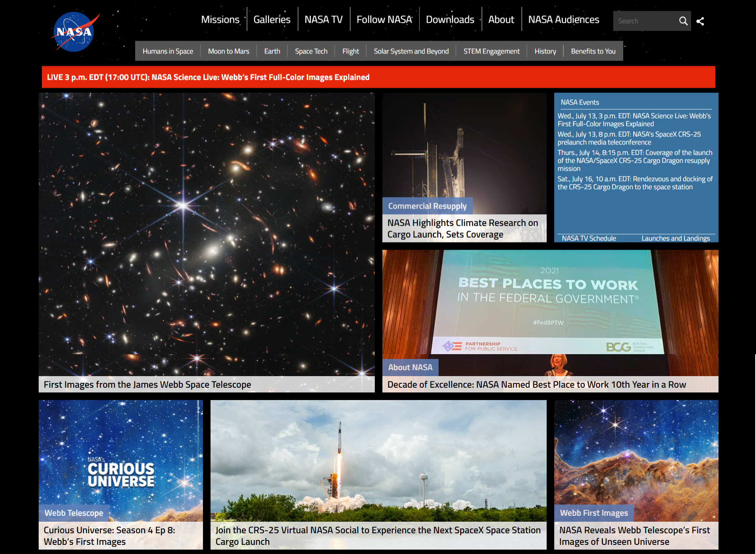
Task: Open Decade of Excellence article headline
Action: 537,384
